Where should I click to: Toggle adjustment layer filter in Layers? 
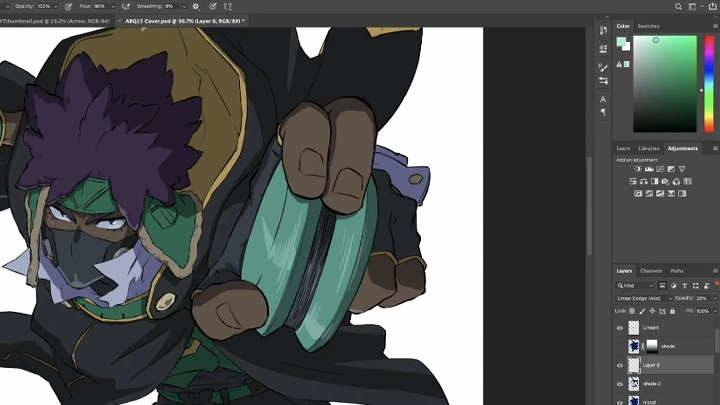pos(673,286)
